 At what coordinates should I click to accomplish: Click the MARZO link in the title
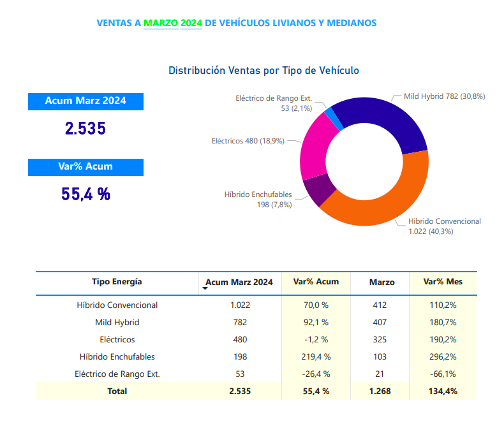tap(161, 23)
